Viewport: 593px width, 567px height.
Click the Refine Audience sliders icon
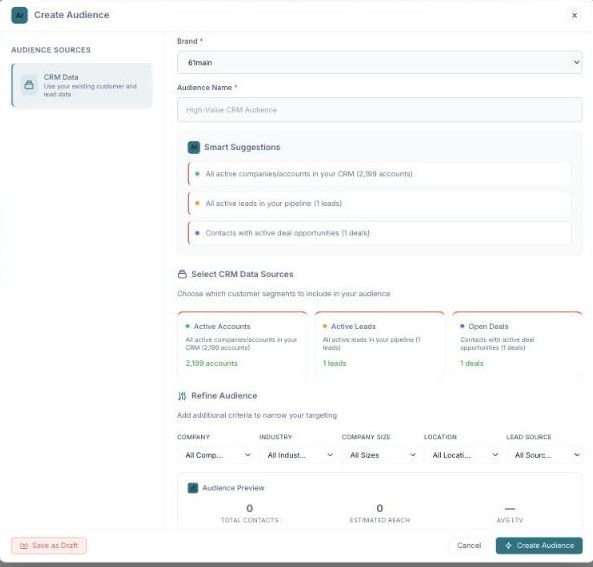pos(182,396)
